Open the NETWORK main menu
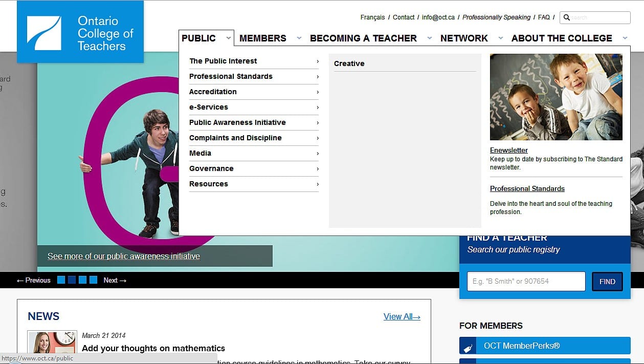 (x=464, y=38)
